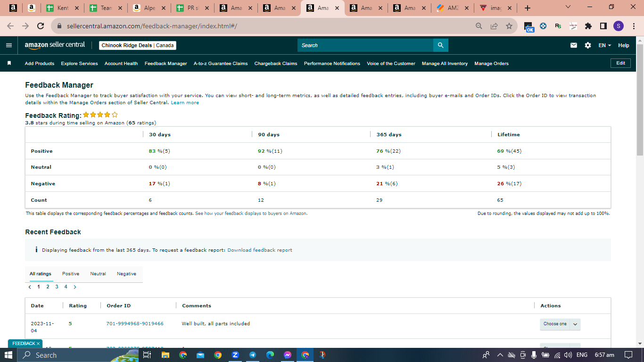Viewport: 644px width, 362px height.
Task: Go to feedback page 2
Action: [48, 287]
